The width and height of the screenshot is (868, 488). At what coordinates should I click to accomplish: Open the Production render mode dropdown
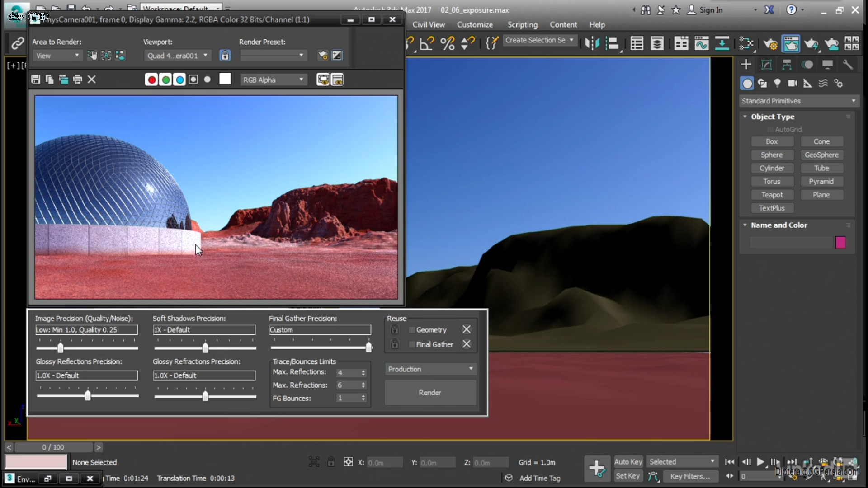(431, 369)
